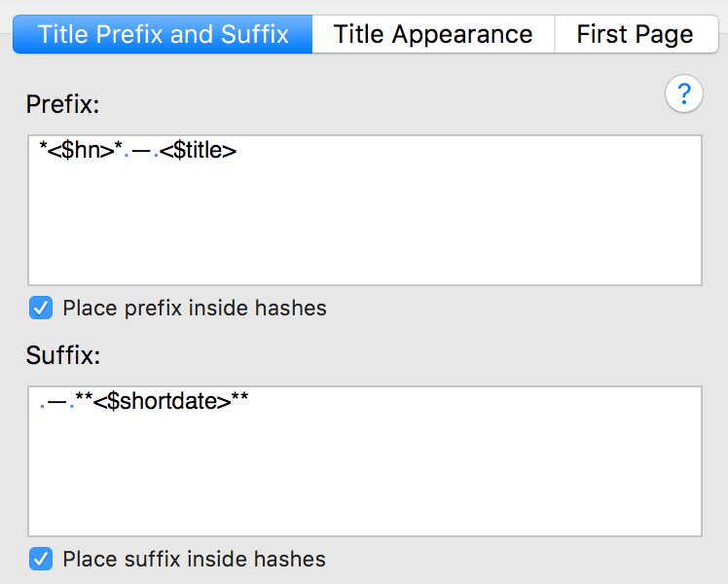Click the em dash in the Prefix field
The image size is (728, 584).
pos(141,151)
